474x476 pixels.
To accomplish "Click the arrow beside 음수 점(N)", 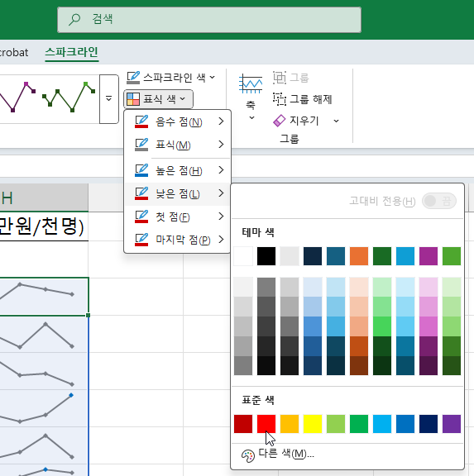I will (221, 121).
